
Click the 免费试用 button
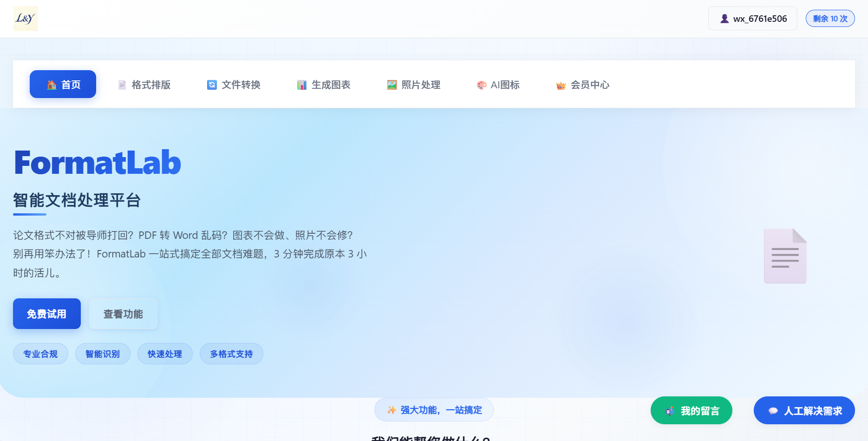[47, 314]
